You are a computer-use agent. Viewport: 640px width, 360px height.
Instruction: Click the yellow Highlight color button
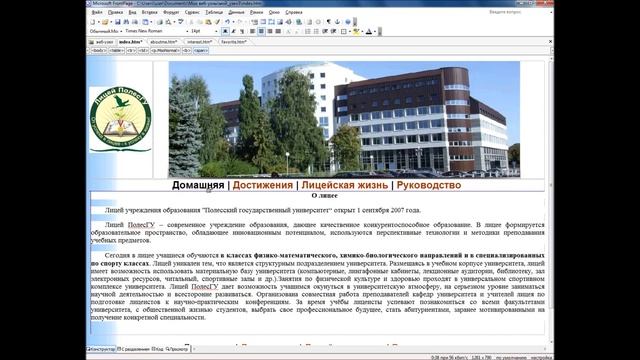click(357, 31)
